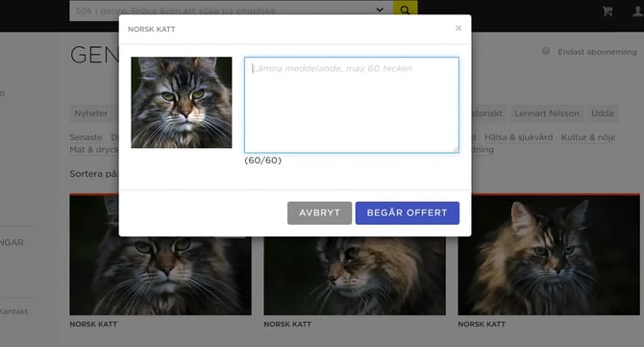Select the Udda tab
Viewport: 644px width, 347px height.
click(x=603, y=113)
